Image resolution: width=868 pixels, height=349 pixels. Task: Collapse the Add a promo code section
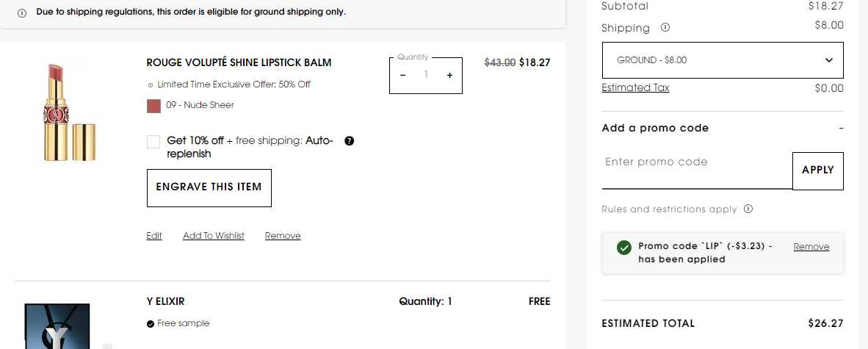pyautogui.click(x=841, y=128)
